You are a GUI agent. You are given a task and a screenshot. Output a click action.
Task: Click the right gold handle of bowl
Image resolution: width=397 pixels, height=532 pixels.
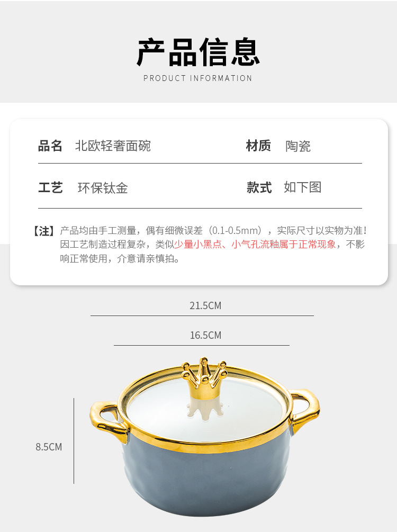pos(304,410)
